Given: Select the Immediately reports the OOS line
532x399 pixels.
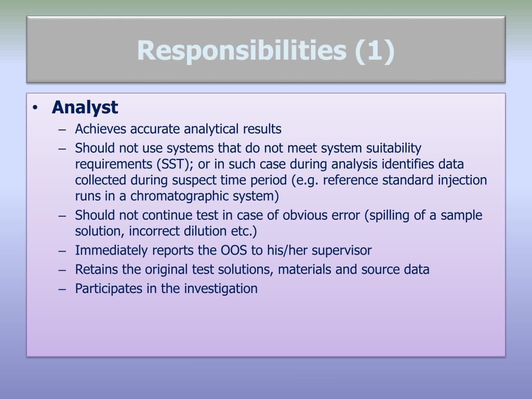Looking at the screenshot, I should coord(223,250).
